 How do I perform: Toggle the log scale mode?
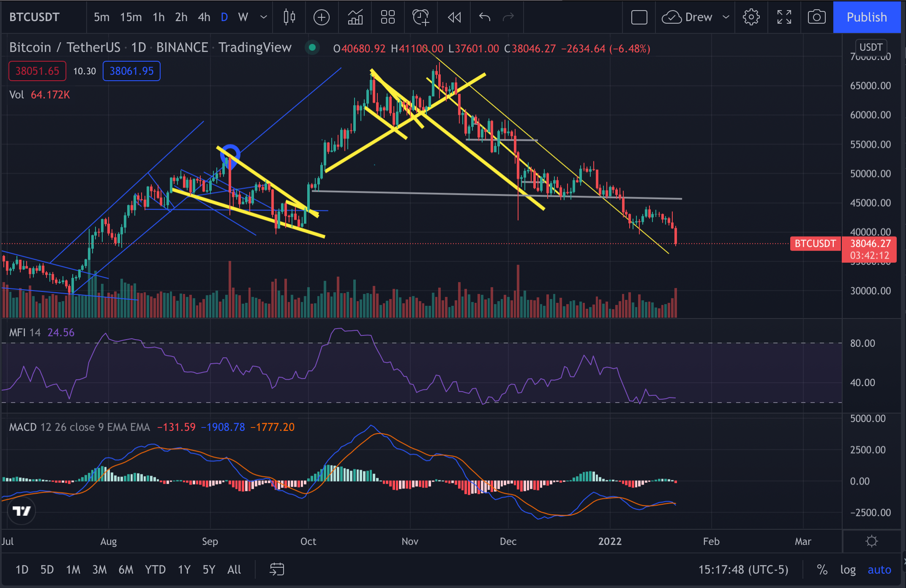(848, 570)
